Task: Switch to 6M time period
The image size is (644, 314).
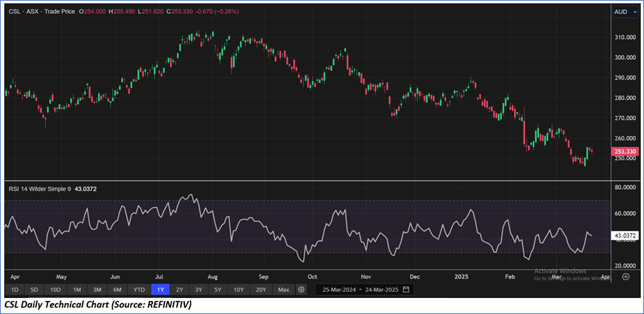Action: 118,289
